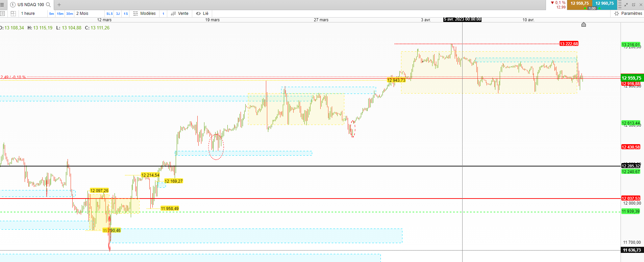Switch to 15m timeframe
Viewport: 644px width, 262px height.
pyautogui.click(x=60, y=14)
